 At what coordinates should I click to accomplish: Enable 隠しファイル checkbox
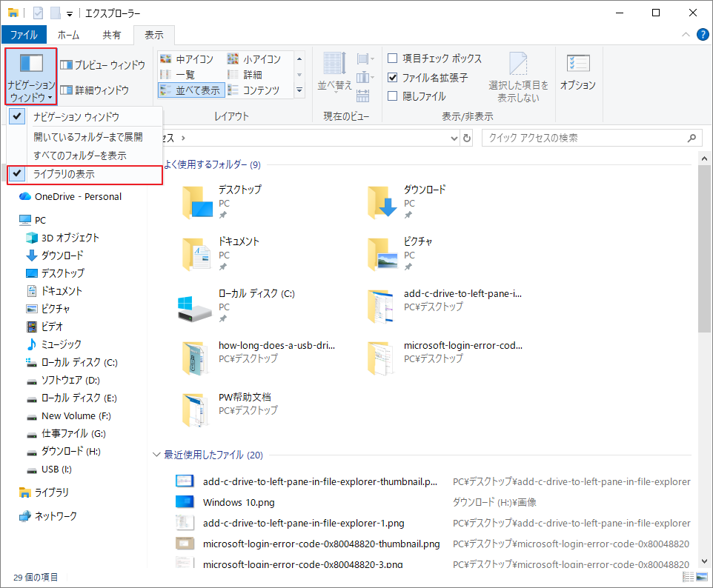tap(392, 96)
